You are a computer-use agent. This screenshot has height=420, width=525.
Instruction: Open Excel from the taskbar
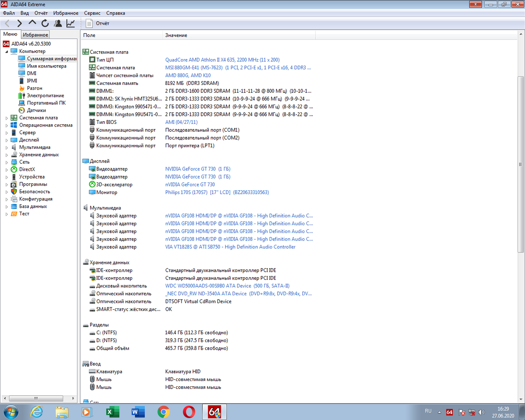pos(113,412)
